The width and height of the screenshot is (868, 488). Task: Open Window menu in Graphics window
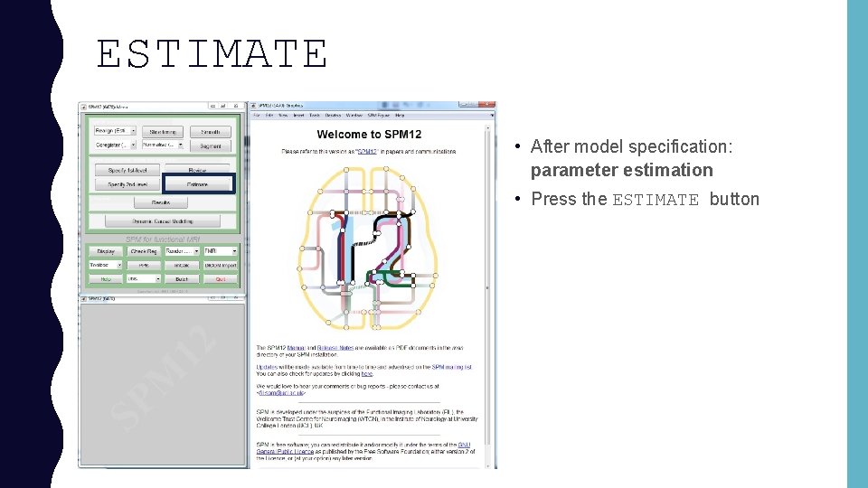(x=354, y=115)
